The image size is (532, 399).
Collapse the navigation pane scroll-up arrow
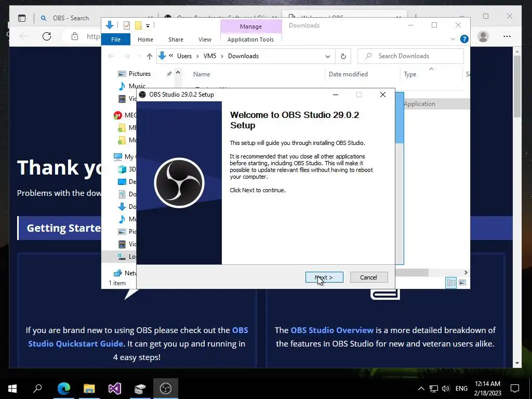178,73
